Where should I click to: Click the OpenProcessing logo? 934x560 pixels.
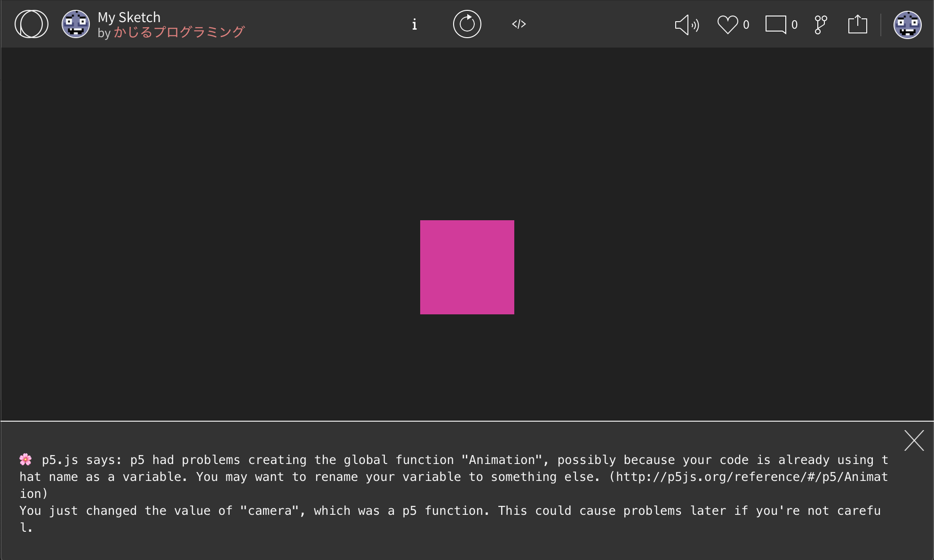point(31,24)
